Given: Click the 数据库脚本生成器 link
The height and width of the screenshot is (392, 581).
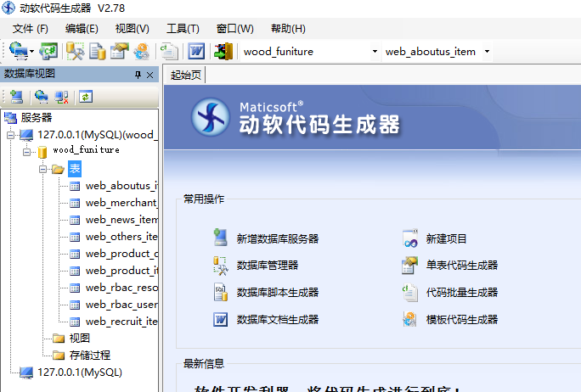Looking at the screenshot, I should point(278,293).
